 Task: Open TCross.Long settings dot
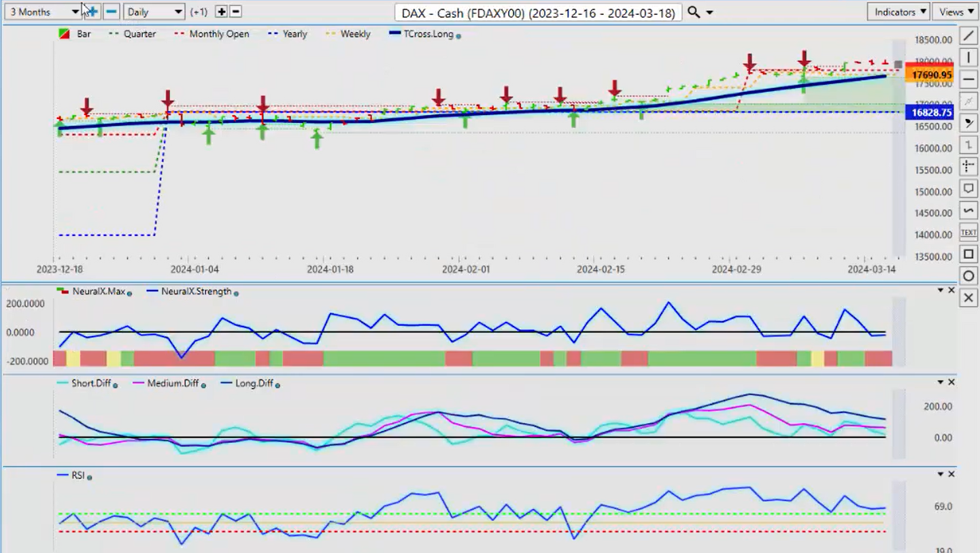(x=458, y=35)
